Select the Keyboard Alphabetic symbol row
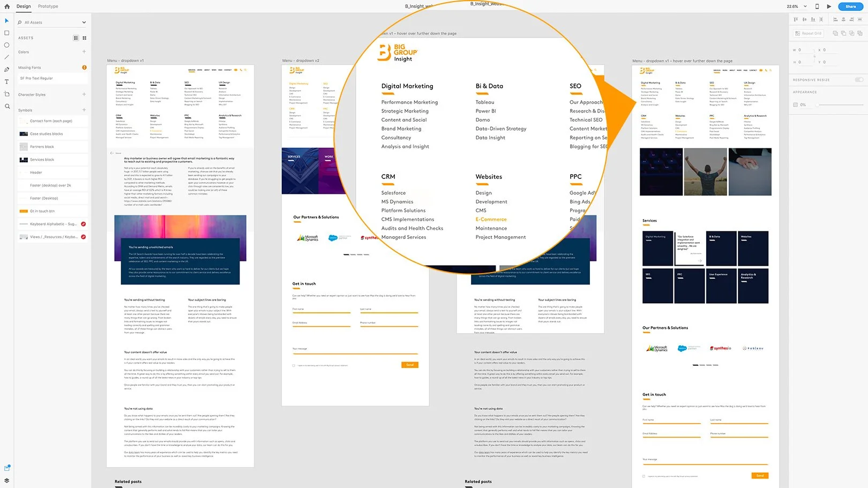 click(x=53, y=224)
